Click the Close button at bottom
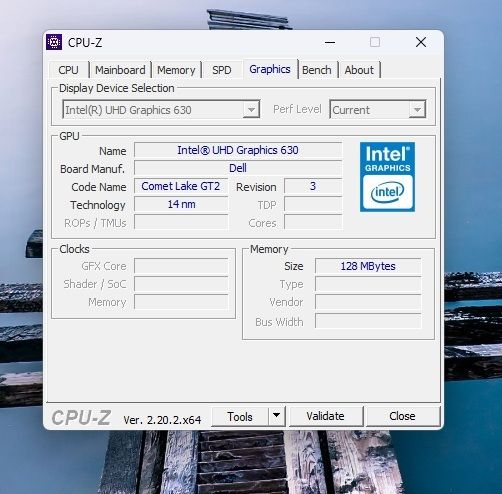 (402, 416)
